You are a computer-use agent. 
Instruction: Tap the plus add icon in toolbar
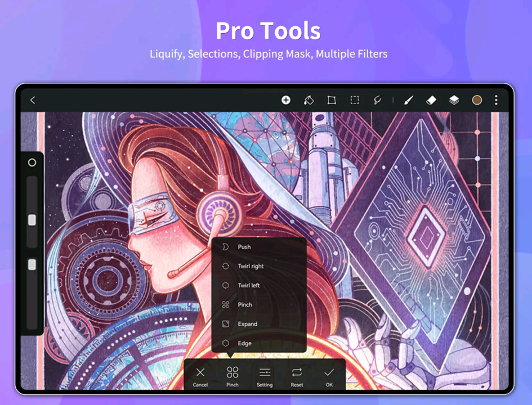click(286, 100)
